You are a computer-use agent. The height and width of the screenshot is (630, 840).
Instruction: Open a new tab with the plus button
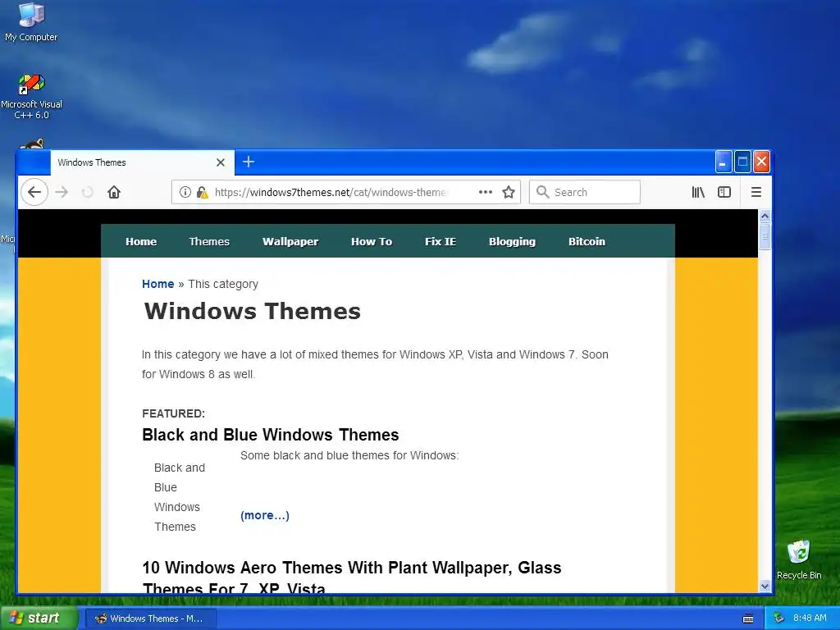[x=249, y=162]
